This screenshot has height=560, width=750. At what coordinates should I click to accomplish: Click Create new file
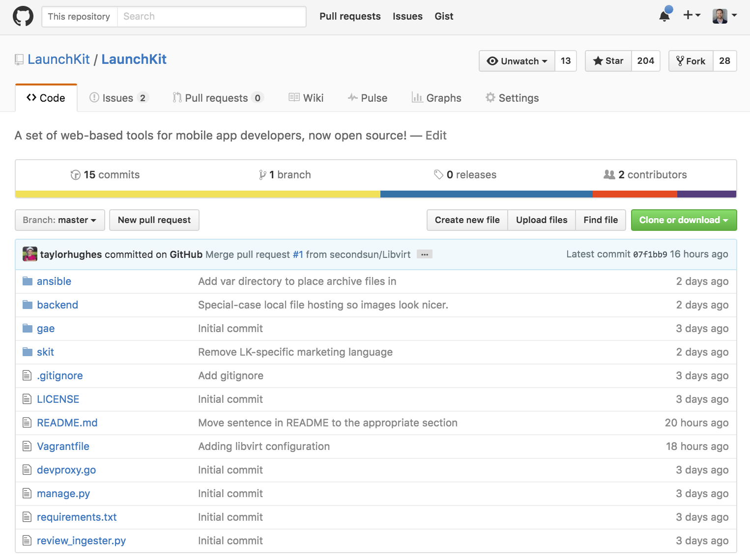(x=467, y=220)
